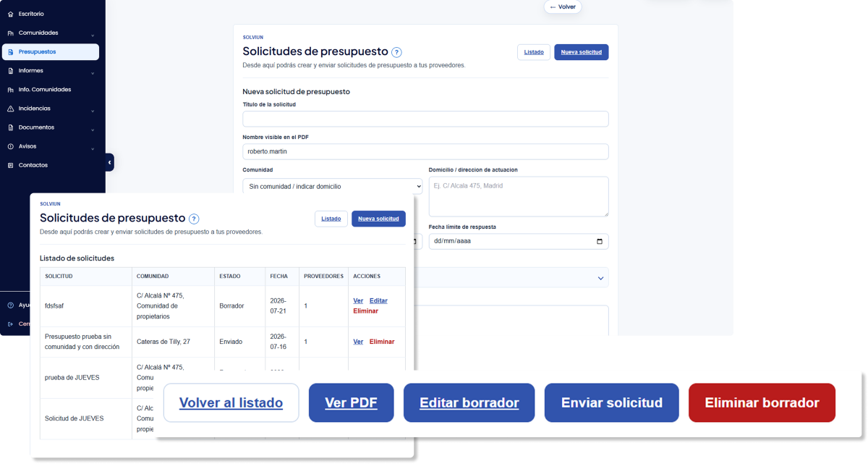
Task: Click the red Eliminar borrador button
Action: click(x=762, y=402)
